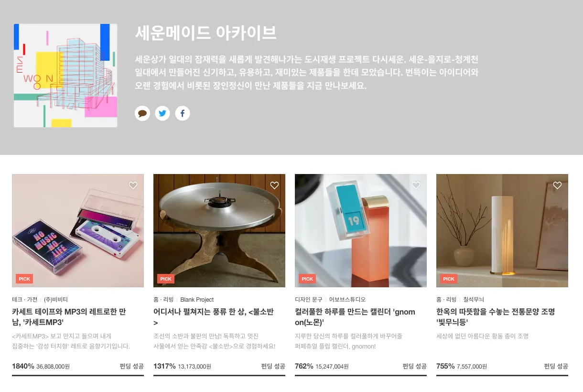Image resolution: width=583 pixels, height=392 pixels.
Task: Share via the KakaoTalk speech bubble icon
Action: click(x=142, y=113)
